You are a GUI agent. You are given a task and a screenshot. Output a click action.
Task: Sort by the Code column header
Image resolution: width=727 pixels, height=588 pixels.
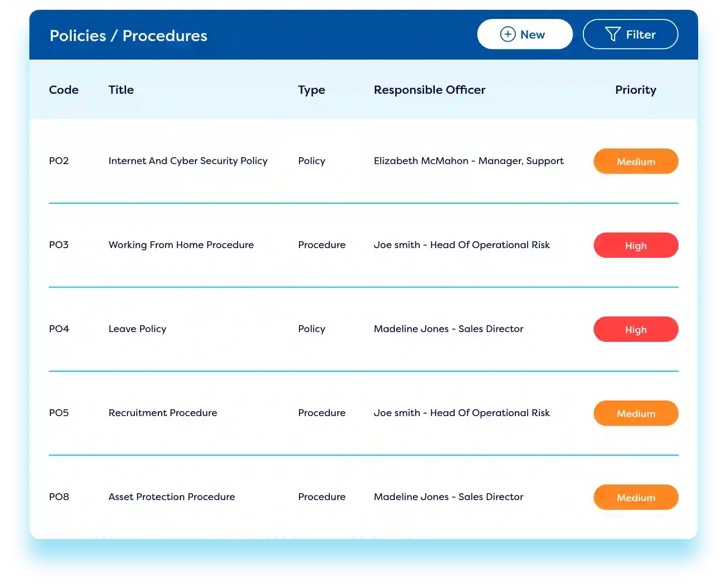click(x=64, y=90)
